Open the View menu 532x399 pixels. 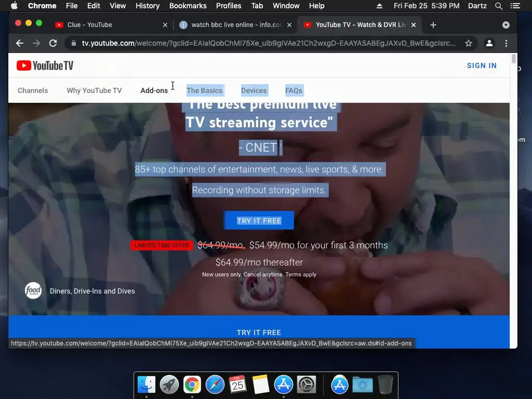(x=118, y=6)
